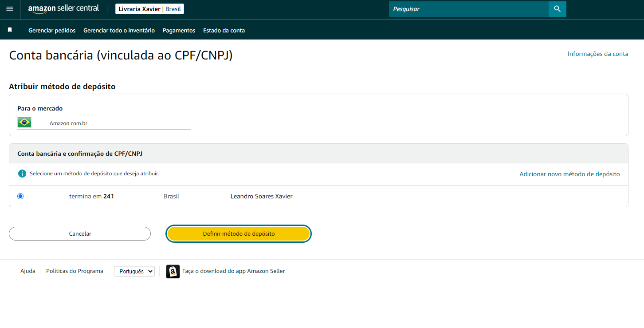Open Informações da conta link
This screenshot has width=644, height=328.
click(598, 54)
